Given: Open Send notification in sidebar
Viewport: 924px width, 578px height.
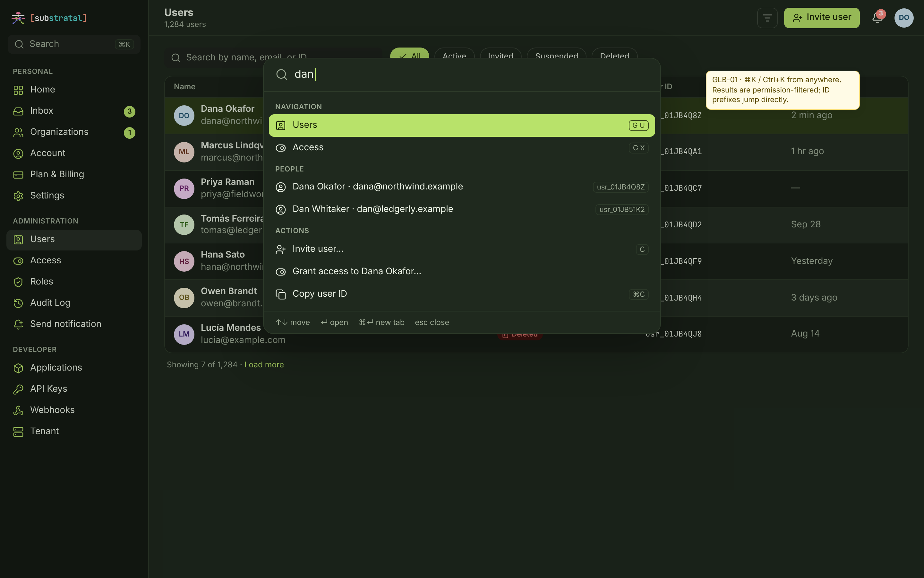Looking at the screenshot, I should 74,324.
